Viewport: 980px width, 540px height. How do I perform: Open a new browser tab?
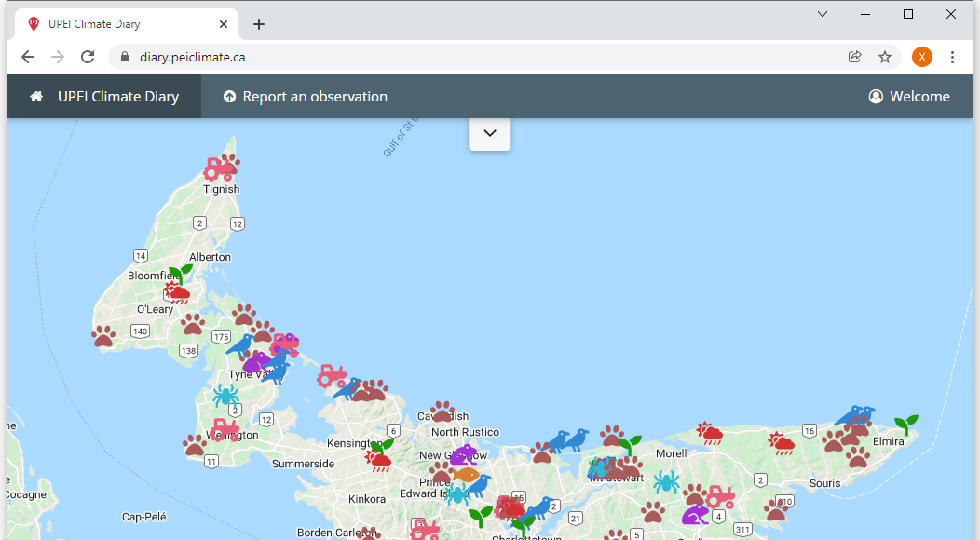click(259, 24)
